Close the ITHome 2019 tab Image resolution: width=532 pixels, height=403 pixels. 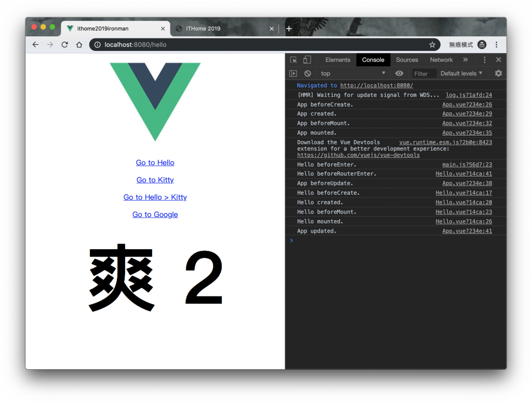tap(271, 29)
